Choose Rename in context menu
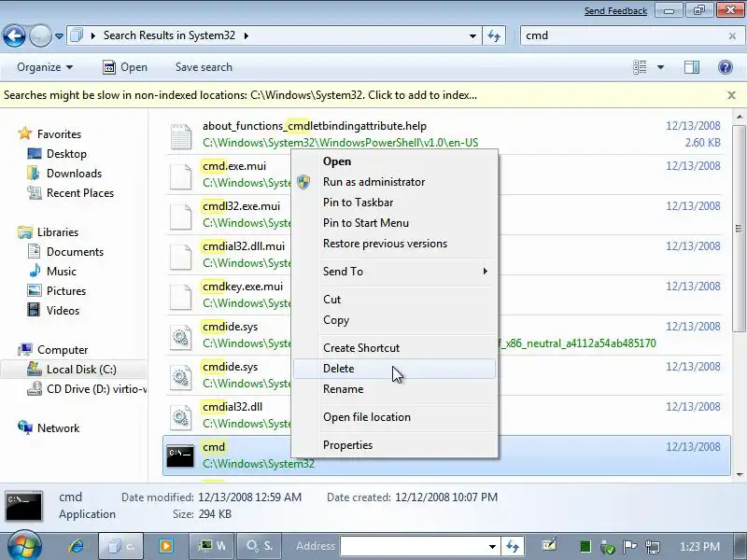Screen dimensions: 747x560 click(394, 389)
